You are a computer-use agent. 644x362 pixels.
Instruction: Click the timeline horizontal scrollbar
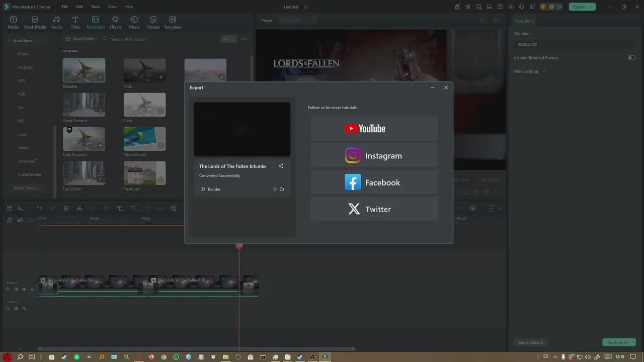[196, 349]
